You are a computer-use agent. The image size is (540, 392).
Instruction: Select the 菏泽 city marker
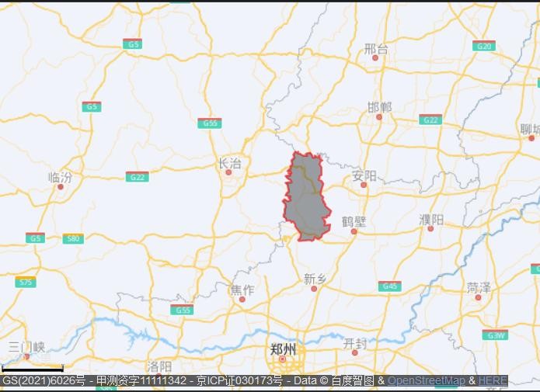coord(478,297)
